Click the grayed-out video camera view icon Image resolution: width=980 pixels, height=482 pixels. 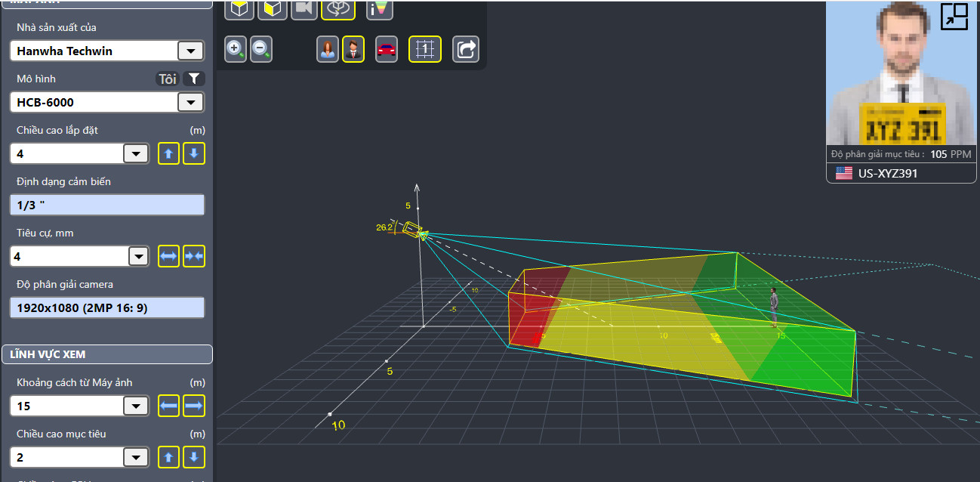[304, 9]
